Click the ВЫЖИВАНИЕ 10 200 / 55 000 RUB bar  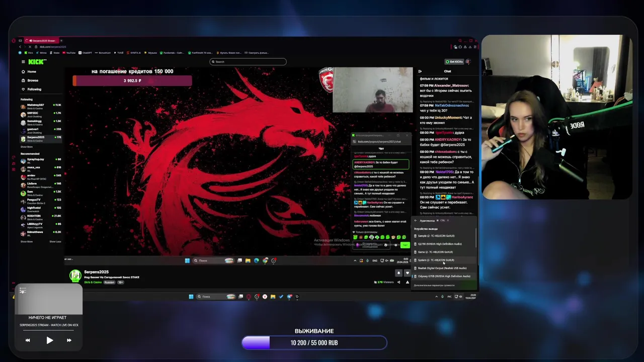point(314,343)
